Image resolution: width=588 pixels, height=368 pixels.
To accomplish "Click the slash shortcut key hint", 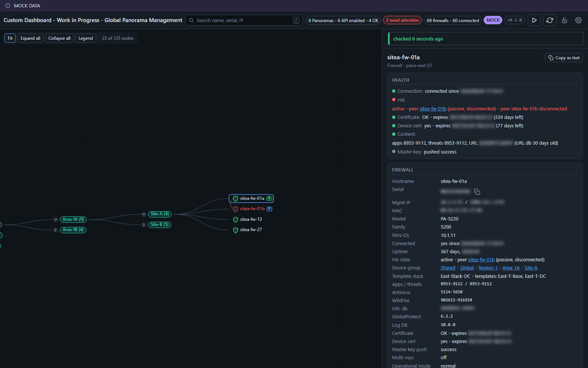I will (296, 20).
